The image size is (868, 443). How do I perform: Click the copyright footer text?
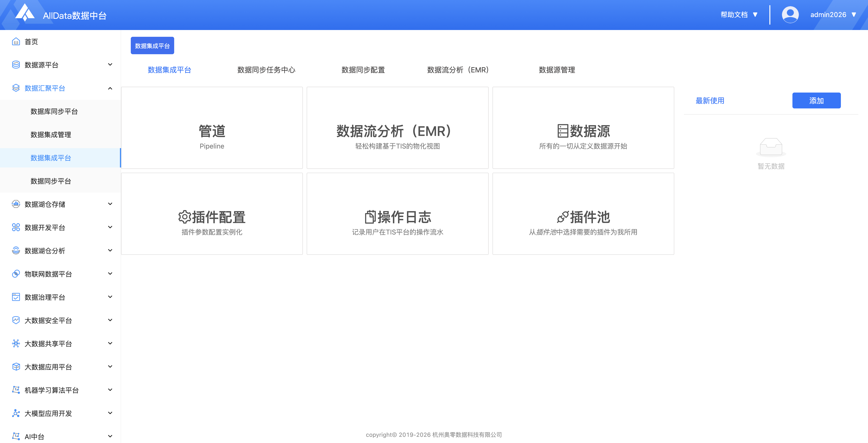click(434, 435)
